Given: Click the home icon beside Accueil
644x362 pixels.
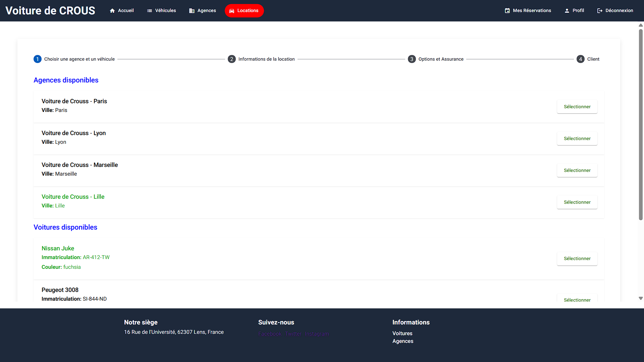Looking at the screenshot, I should pyautogui.click(x=112, y=11).
